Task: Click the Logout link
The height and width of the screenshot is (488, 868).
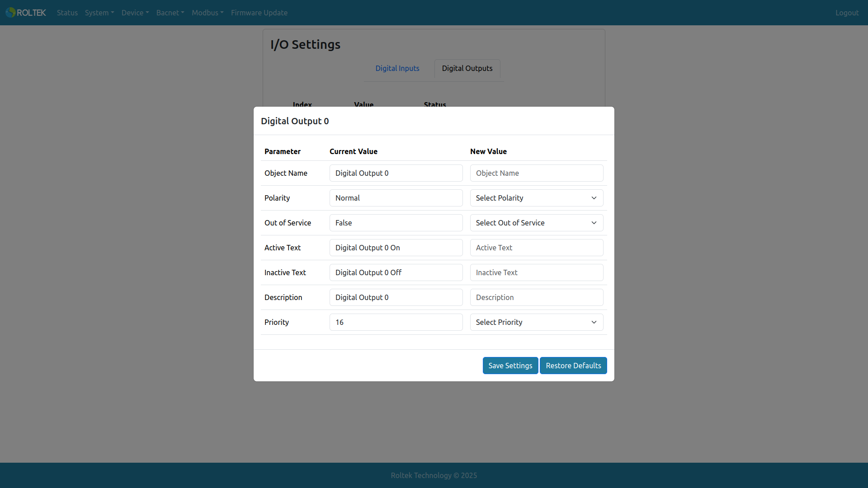Action: (x=847, y=13)
